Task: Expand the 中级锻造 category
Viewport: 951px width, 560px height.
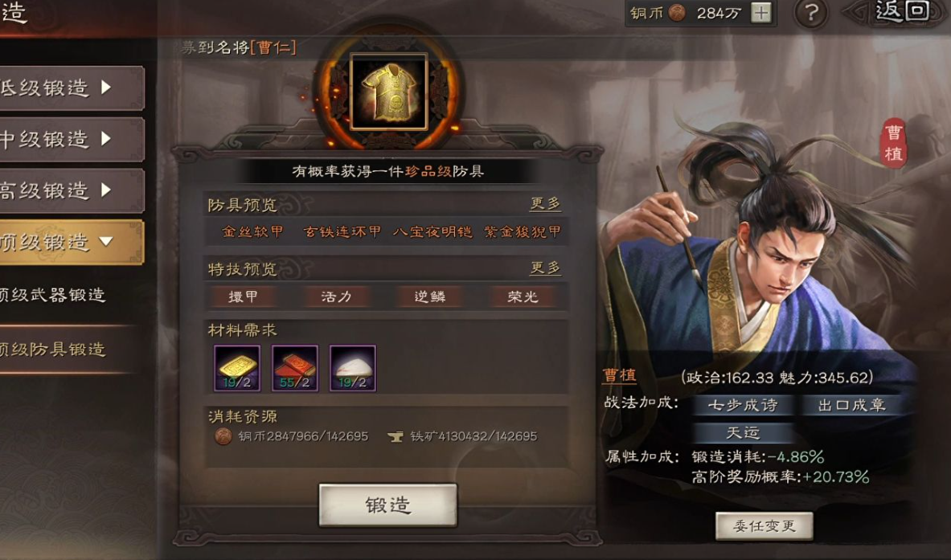Action: tap(71, 140)
